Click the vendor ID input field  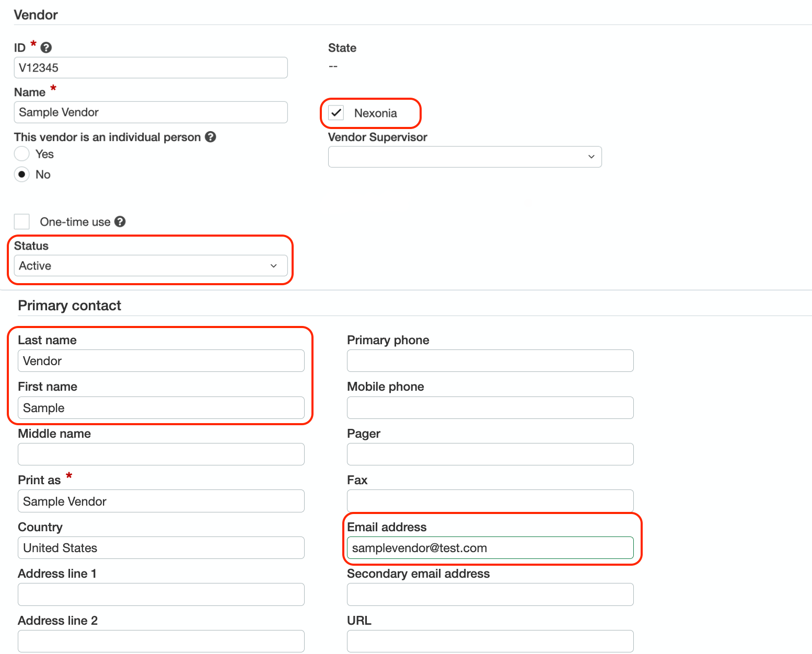[x=150, y=68]
